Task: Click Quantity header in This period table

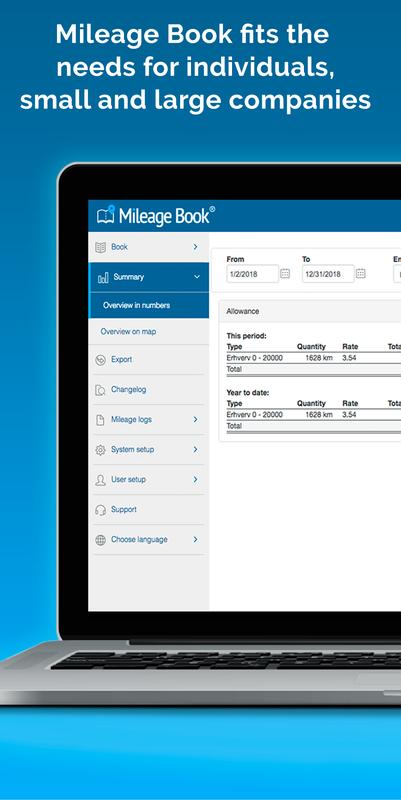Action: (311, 346)
